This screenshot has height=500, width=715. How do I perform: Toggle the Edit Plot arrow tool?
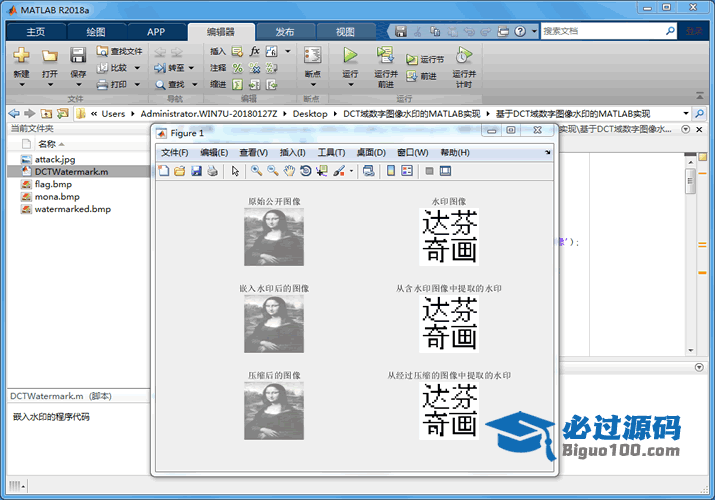236,171
